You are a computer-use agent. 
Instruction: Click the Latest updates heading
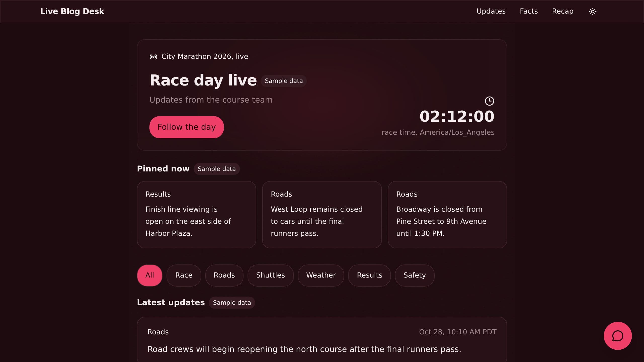(171, 302)
